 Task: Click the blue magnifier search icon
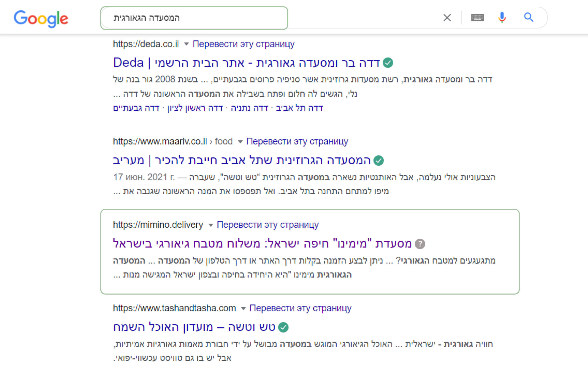click(x=529, y=18)
